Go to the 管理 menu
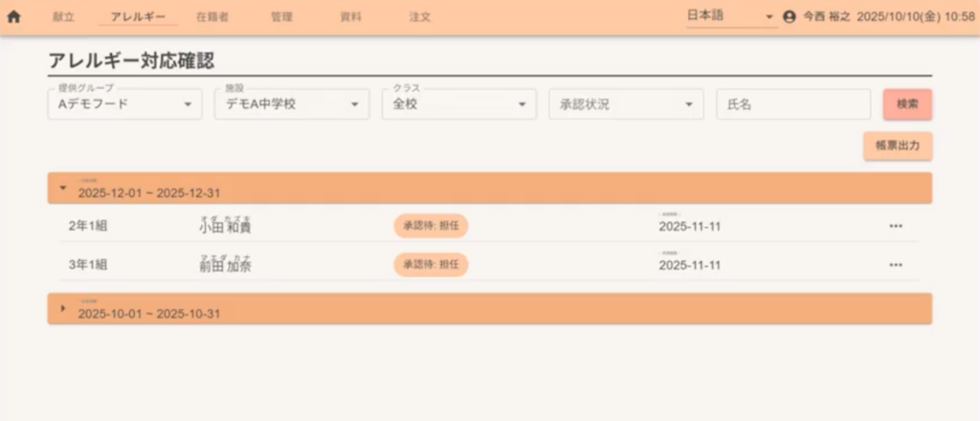The image size is (980, 421). [x=281, y=17]
